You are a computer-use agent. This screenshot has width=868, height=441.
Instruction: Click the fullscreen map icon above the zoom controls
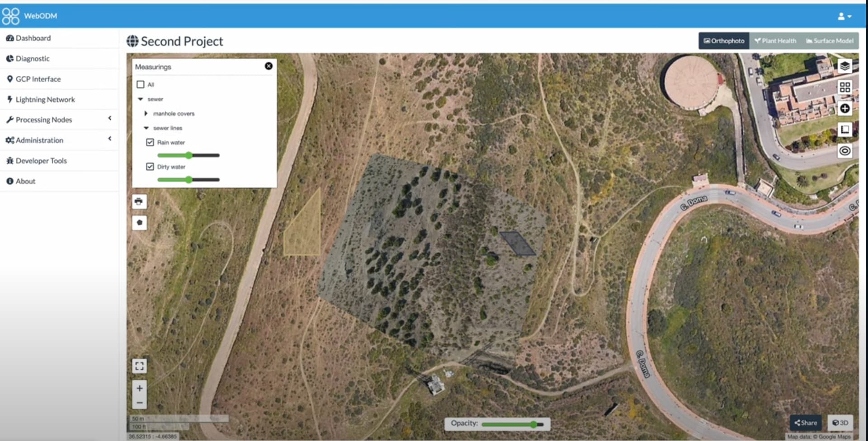click(x=139, y=366)
